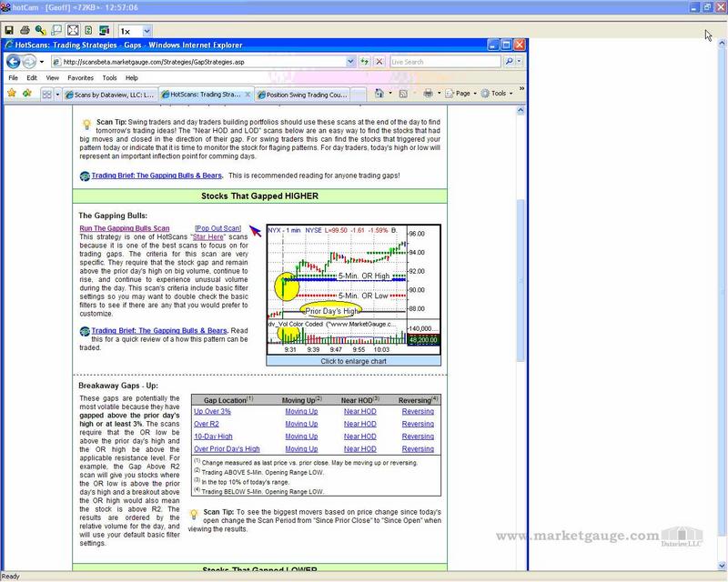The width and height of the screenshot is (728, 582).
Task: Click Run The Gapping Bulls Scan link
Action: point(125,228)
